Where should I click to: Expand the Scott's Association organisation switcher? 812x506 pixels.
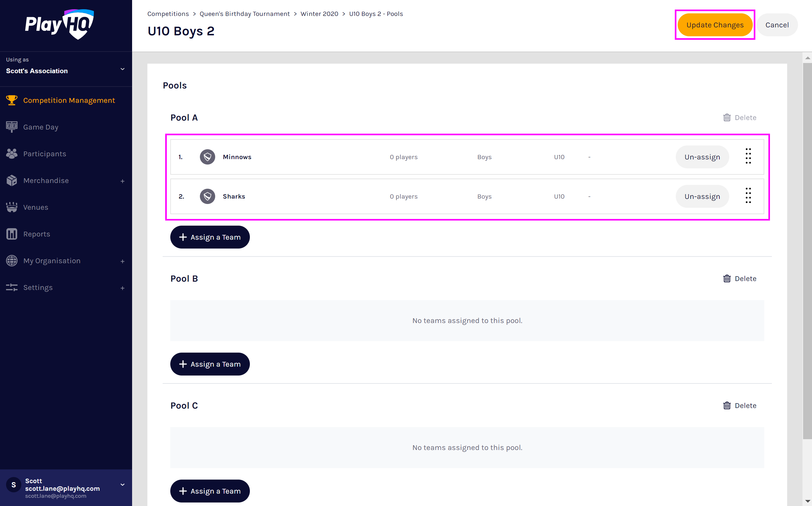[123, 69]
